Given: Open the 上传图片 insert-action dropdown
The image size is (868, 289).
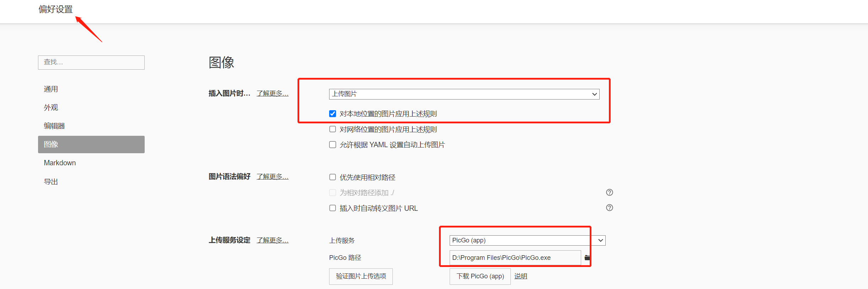Looking at the screenshot, I should point(464,94).
